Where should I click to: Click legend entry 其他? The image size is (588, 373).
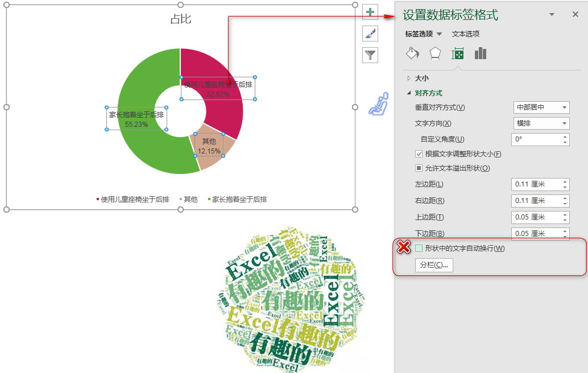[x=189, y=200]
